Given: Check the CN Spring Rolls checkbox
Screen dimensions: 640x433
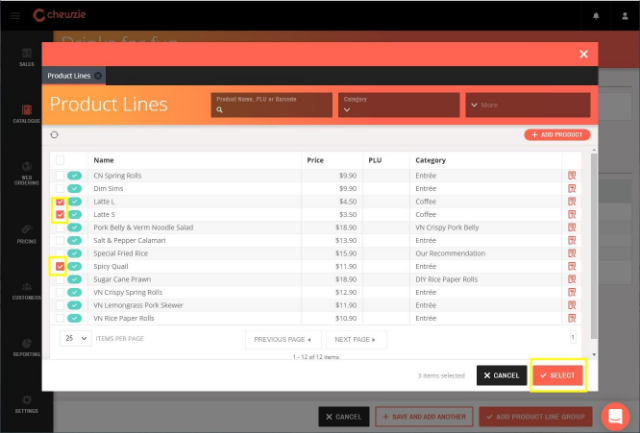Looking at the screenshot, I should (60, 175).
